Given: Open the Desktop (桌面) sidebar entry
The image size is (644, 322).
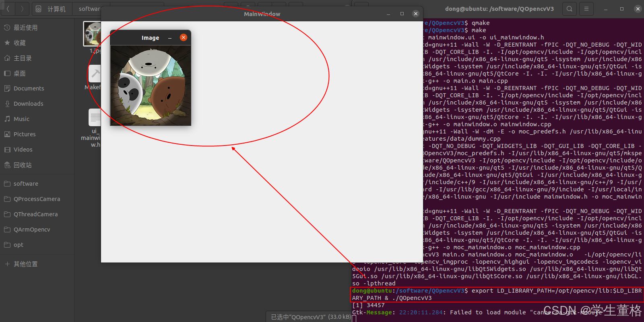Looking at the screenshot, I should point(37,74).
